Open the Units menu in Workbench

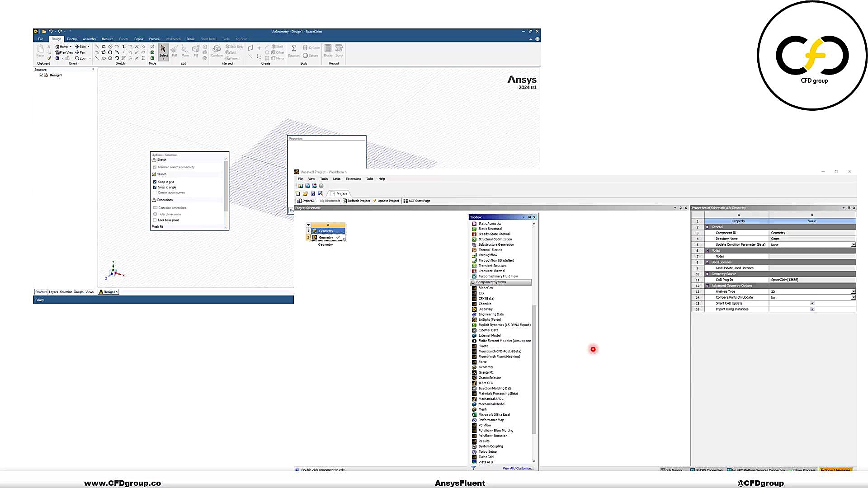337,179
